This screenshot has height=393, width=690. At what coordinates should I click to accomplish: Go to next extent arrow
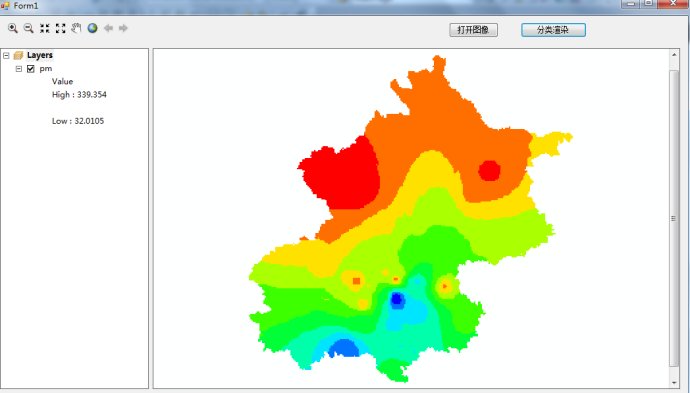[x=123, y=28]
